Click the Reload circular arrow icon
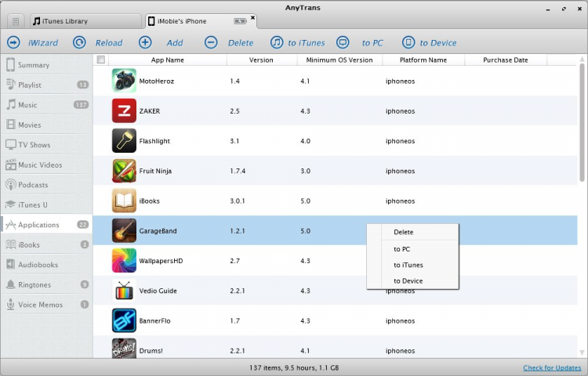 pyautogui.click(x=79, y=42)
